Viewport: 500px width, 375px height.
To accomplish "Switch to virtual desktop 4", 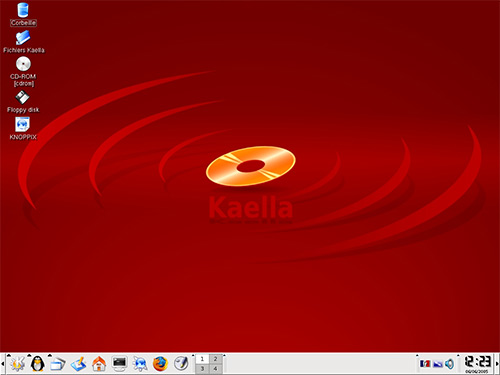I will click(x=216, y=369).
